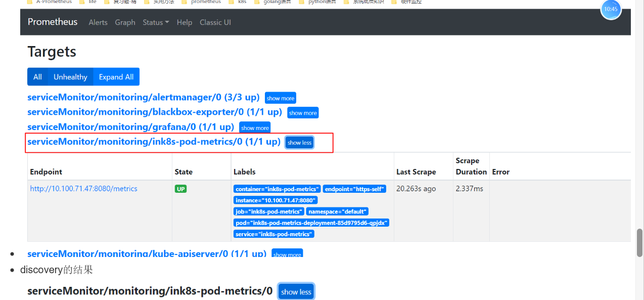
Task: Open the k8s bookmarks folder
Action: point(238,2)
